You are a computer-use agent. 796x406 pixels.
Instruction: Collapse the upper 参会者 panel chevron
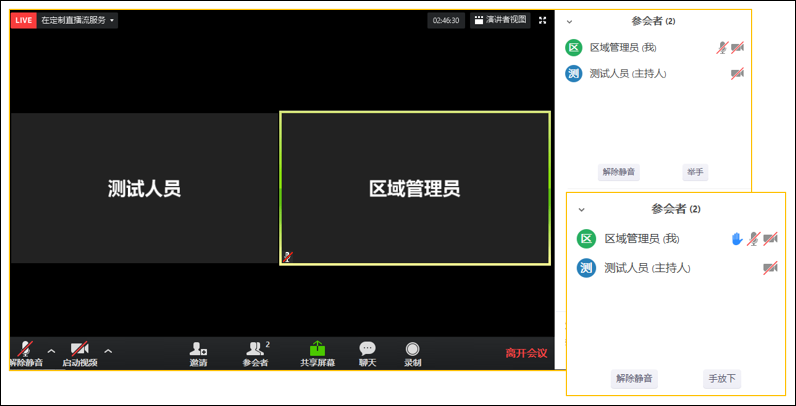tap(569, 22)
